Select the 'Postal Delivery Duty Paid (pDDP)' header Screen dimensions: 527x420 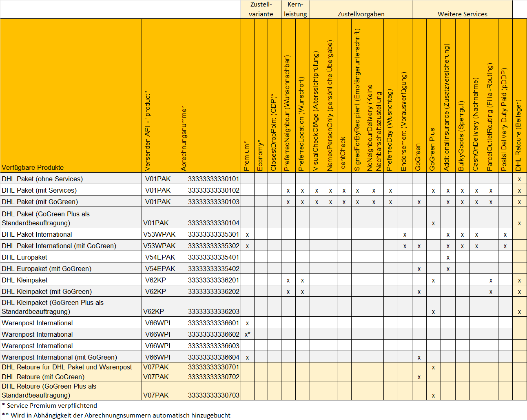[505, 96]
